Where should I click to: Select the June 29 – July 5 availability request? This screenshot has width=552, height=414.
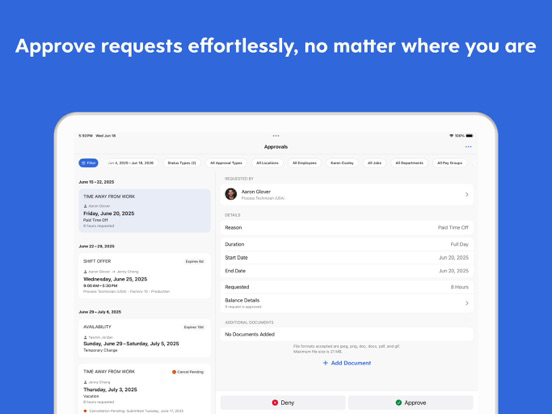coord(144,338)
